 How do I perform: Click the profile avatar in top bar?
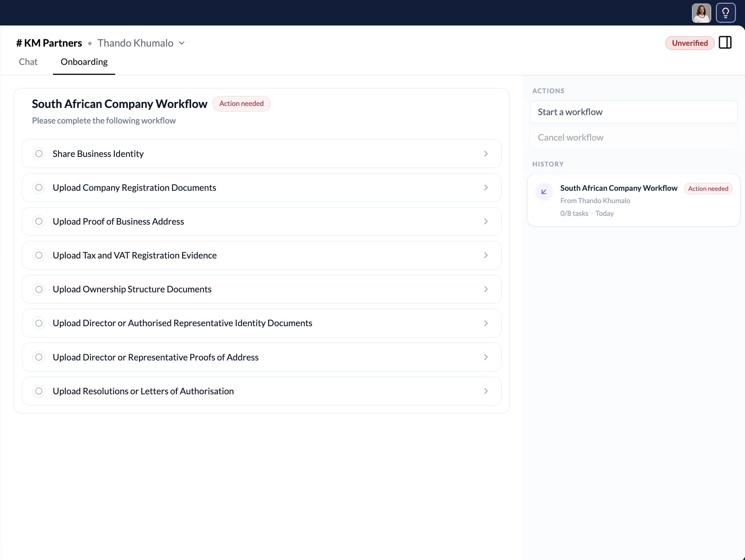pyautogui.click(x=702, y=13)
